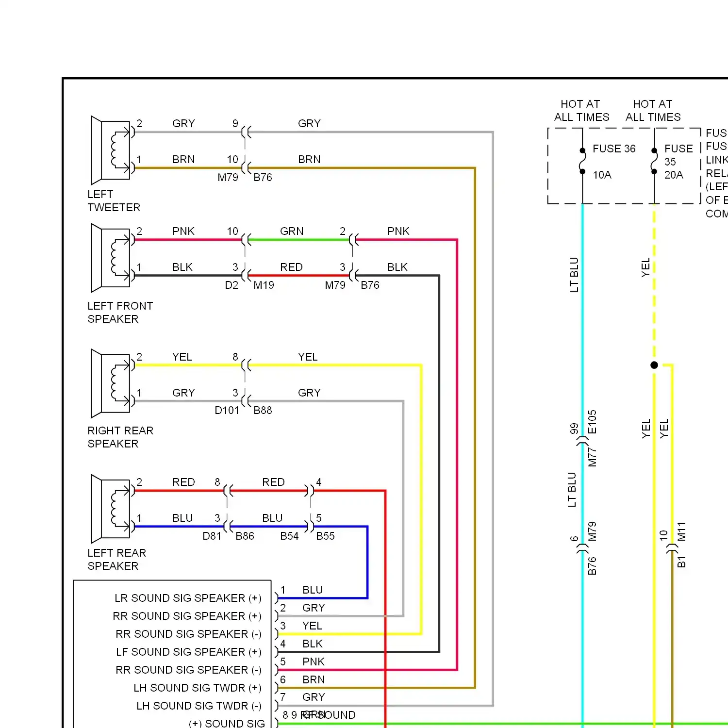Click pin number "99" on the E105 connector

[x=574, y=429]
